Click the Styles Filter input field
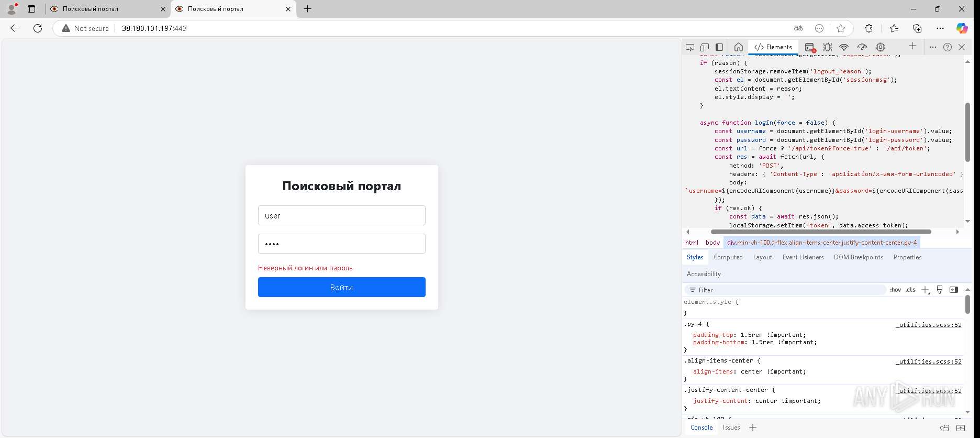The image size is (980, 438). click(785, 290)
